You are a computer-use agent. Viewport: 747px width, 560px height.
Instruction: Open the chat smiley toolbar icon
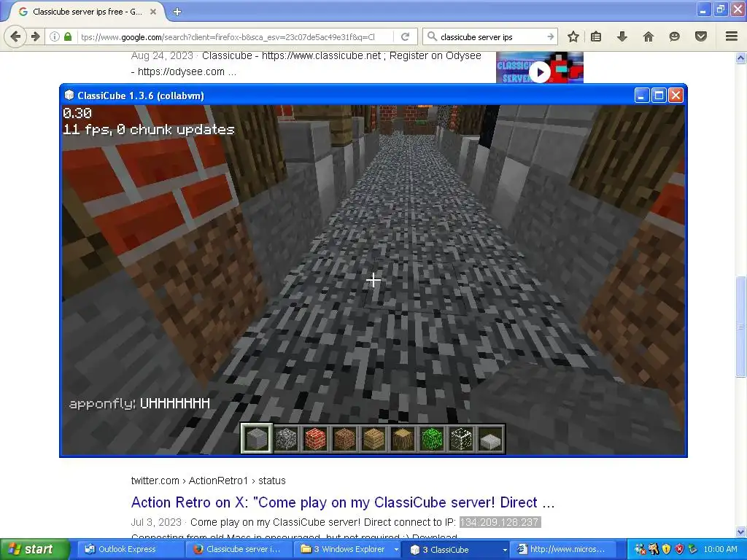[674, 36]
